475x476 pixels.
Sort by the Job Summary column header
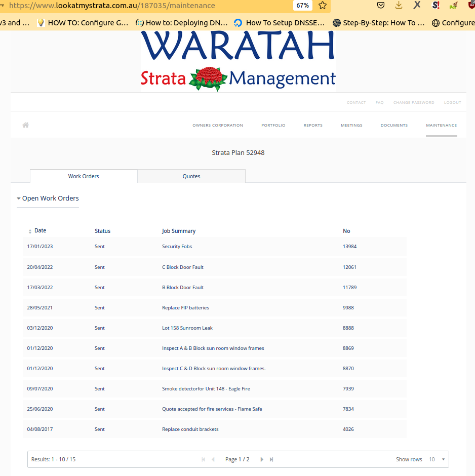click(x=178, y=231)
